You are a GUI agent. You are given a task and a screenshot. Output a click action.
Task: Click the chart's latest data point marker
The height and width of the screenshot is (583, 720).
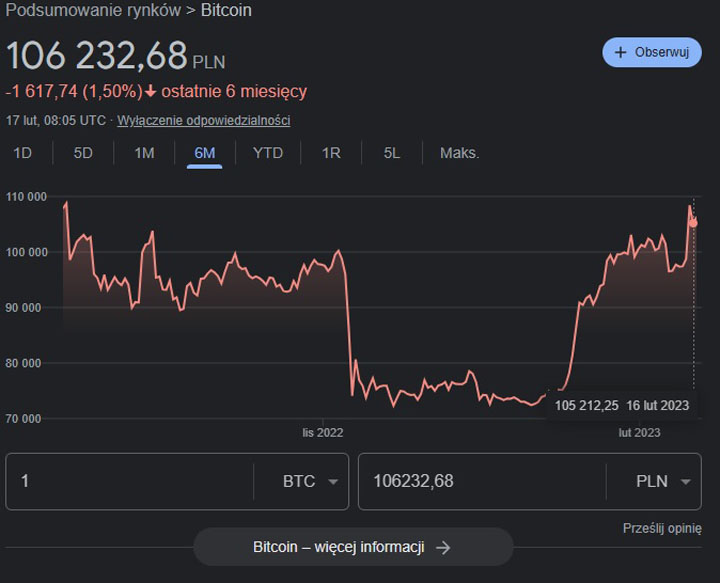tap(693, 221)
